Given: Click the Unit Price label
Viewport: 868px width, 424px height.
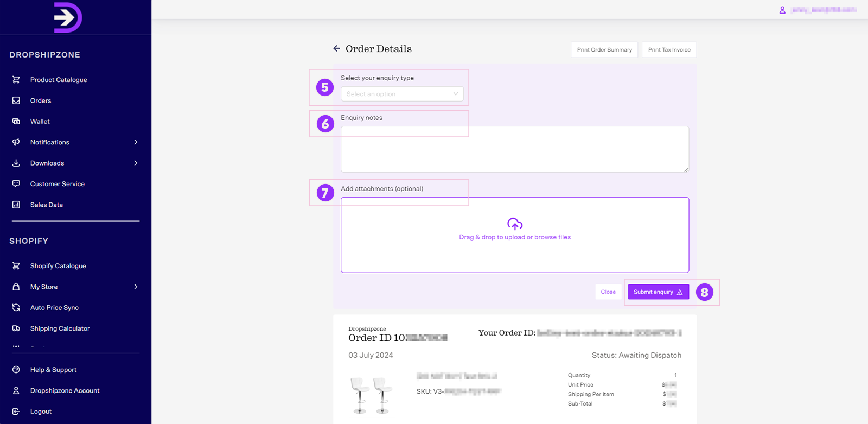Looking at the screenshot, I should pyautogui.click(x=580, y=385).
